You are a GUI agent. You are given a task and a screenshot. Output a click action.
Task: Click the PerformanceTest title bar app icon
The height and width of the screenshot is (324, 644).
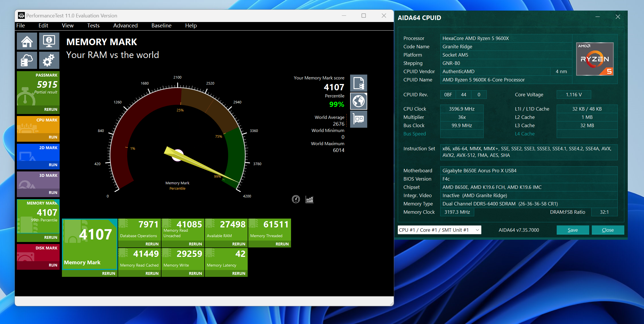click(21, 15)
